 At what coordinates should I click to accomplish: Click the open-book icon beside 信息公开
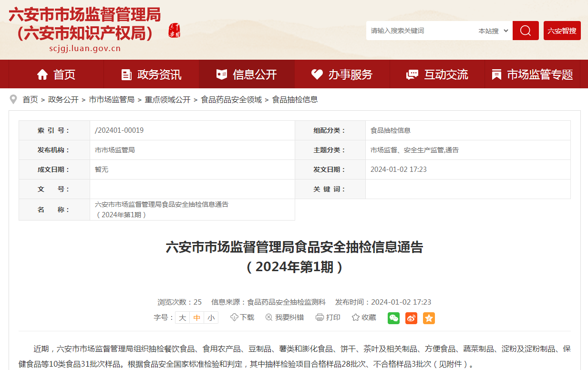click(x=222, y=74)
